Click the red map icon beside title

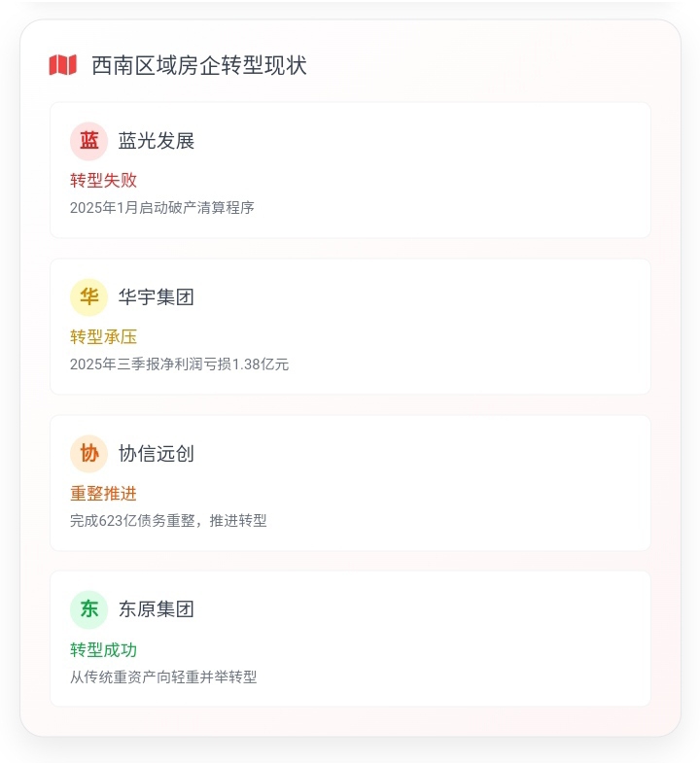63,65
